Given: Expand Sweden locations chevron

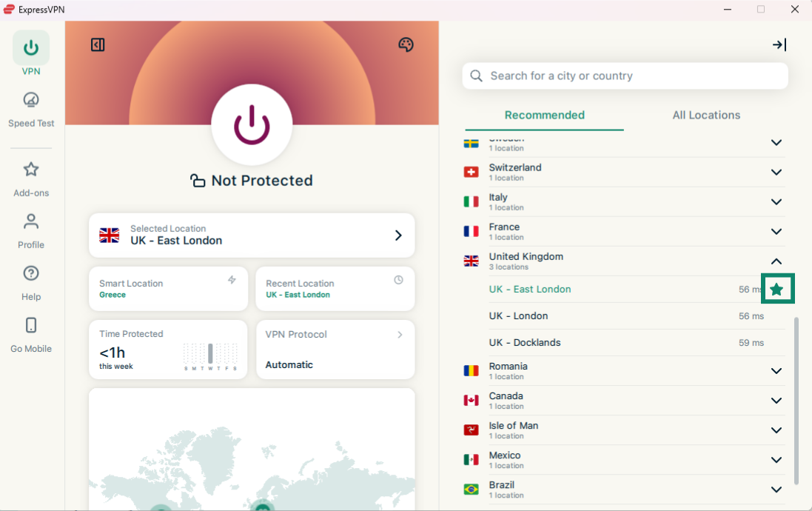Looking at the screenshot, I should [776, 142].
